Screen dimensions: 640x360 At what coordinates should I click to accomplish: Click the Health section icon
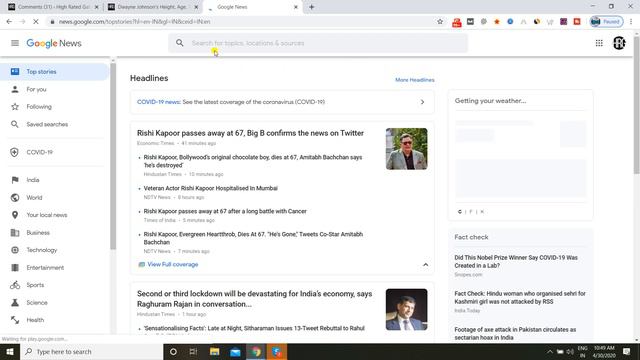[15, 320]
